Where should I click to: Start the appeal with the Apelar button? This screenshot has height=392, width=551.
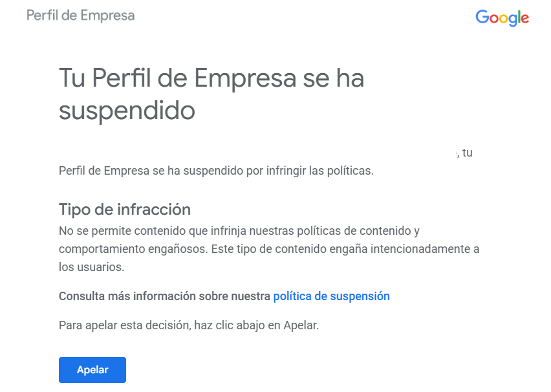click(x=92, y=369)
